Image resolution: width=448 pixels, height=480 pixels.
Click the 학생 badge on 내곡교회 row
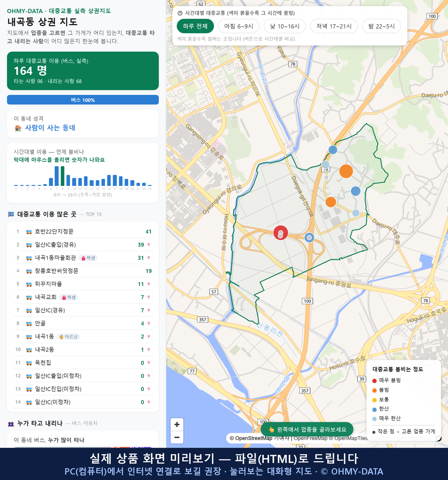[69, 297]
